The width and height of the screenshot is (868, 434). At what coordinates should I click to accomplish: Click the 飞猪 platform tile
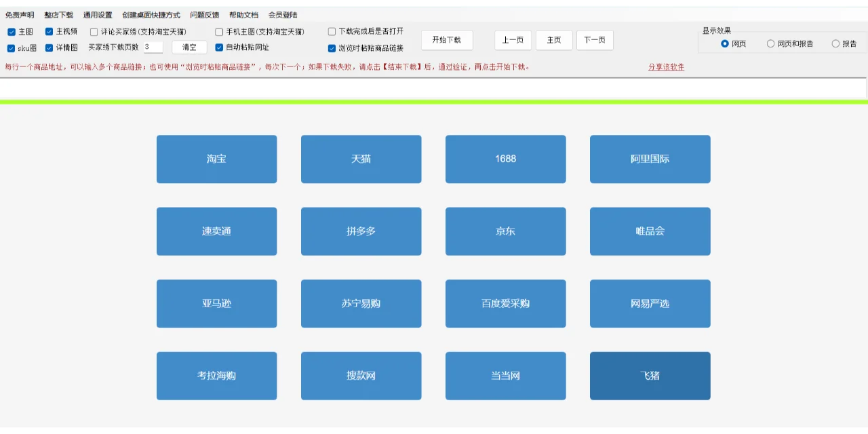click(650, 376)
